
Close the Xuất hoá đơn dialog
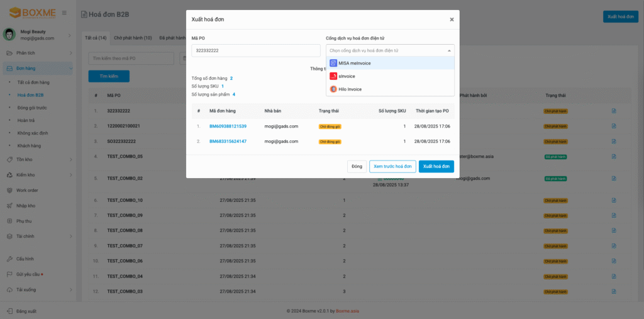pyautogui.click(x=451, y=20)
